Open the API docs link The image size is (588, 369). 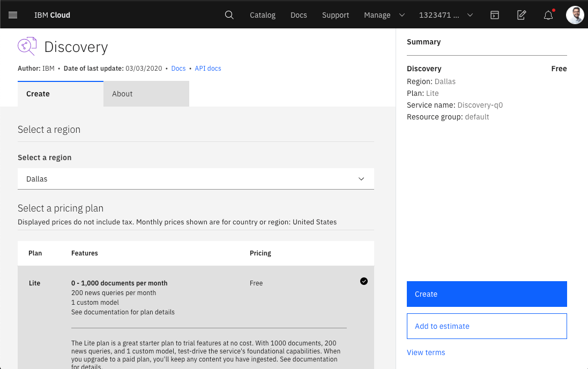(208, 69)
